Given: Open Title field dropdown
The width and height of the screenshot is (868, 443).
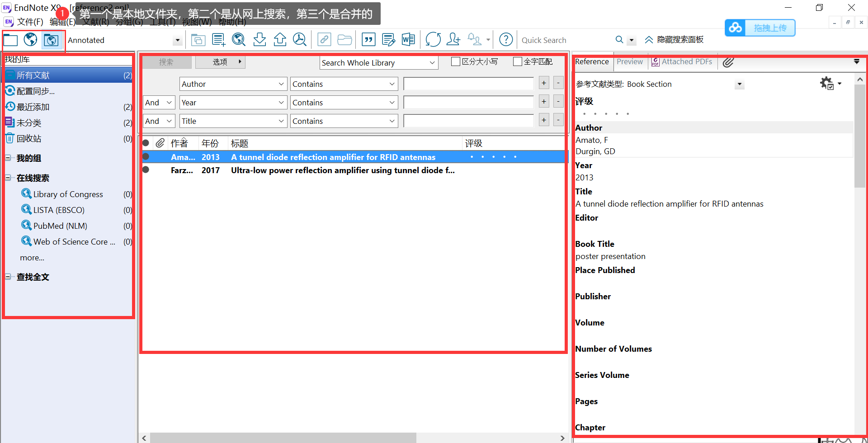Looking at the screenshot, I should point(233,121).
